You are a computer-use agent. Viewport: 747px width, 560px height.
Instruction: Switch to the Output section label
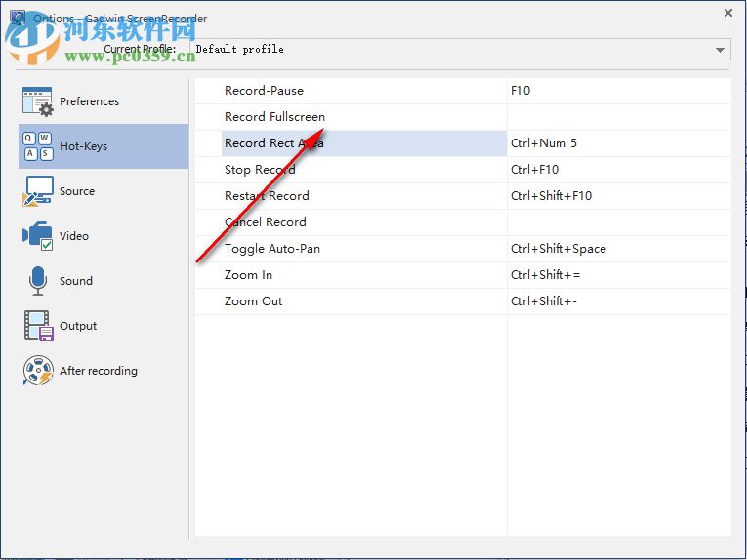78,326
